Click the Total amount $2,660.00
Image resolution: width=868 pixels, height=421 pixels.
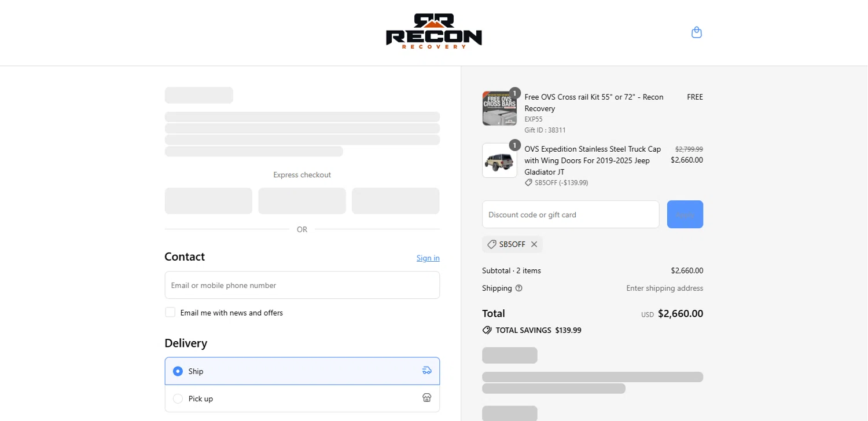pos(680,313)
